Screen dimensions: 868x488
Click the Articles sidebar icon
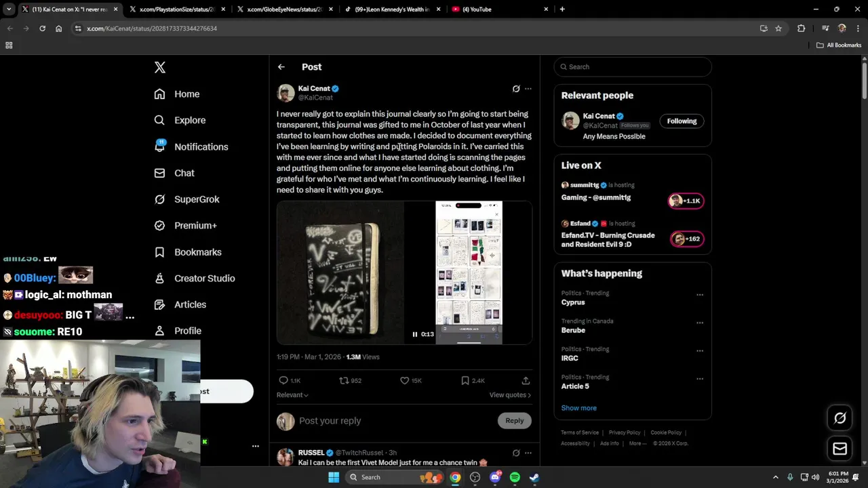pyautogui.click(x=159, y=304)
